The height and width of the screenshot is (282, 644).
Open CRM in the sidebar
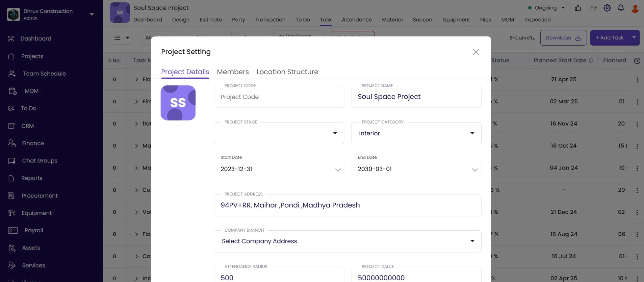click(27, 126)
